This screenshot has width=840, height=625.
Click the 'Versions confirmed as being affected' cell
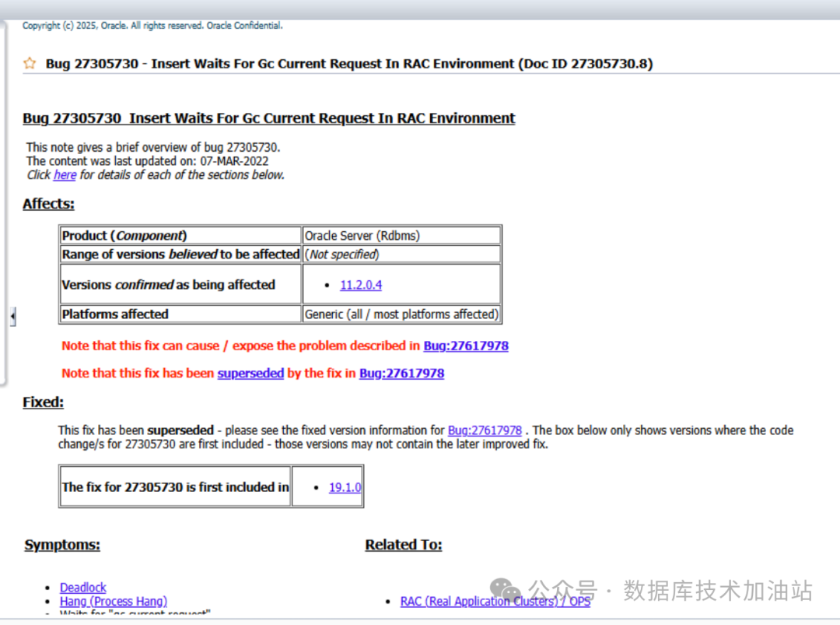pos(180,285)
